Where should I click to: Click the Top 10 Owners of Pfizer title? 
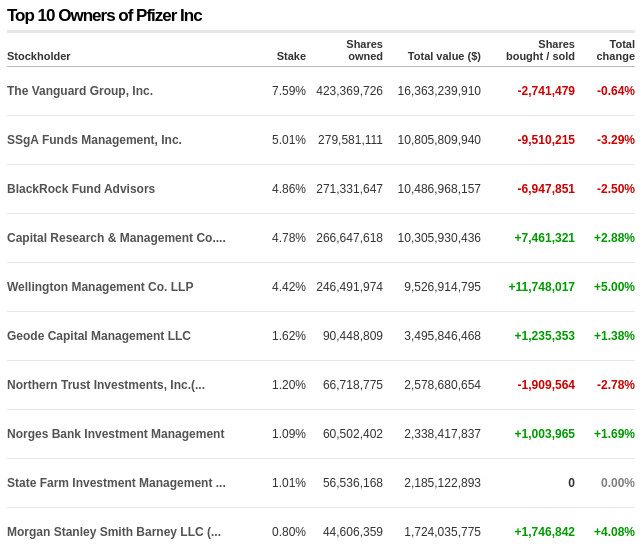click(105, 15)
